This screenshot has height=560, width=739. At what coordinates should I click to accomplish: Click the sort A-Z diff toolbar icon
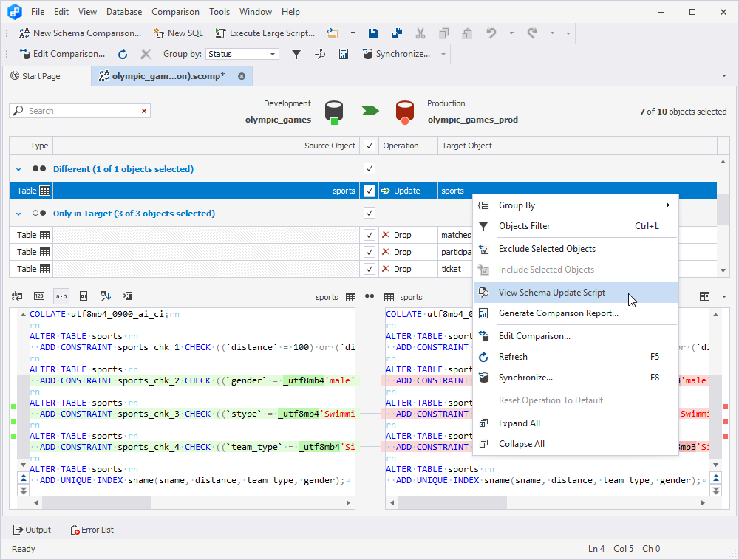tap(106, 296)
